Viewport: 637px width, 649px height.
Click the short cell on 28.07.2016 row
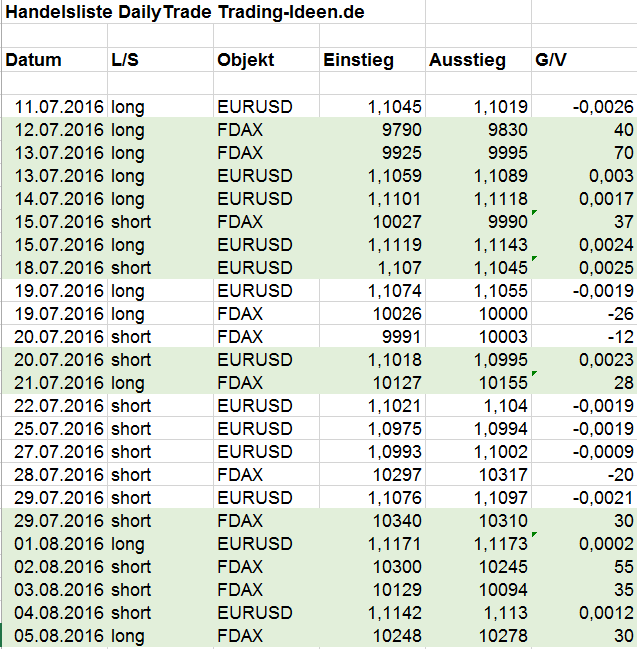161,475
